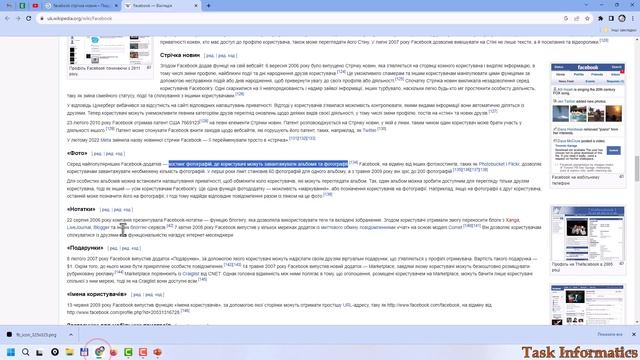The width and height of the screenshot is (640, 360).
Task: Bookmark this page with the star icon
Action: point(587,18)
